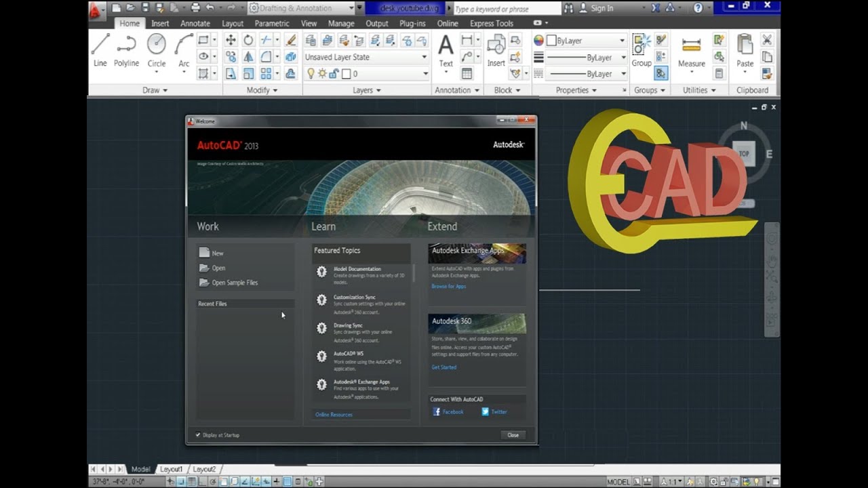
Task: Open the lineweight ByLayer dropdown
Action: [x=586, y=58]
